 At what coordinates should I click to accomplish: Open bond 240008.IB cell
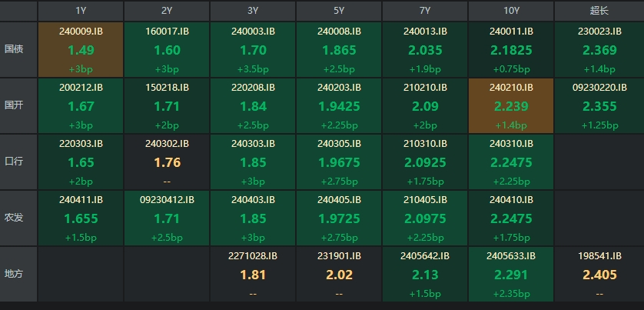339,49
